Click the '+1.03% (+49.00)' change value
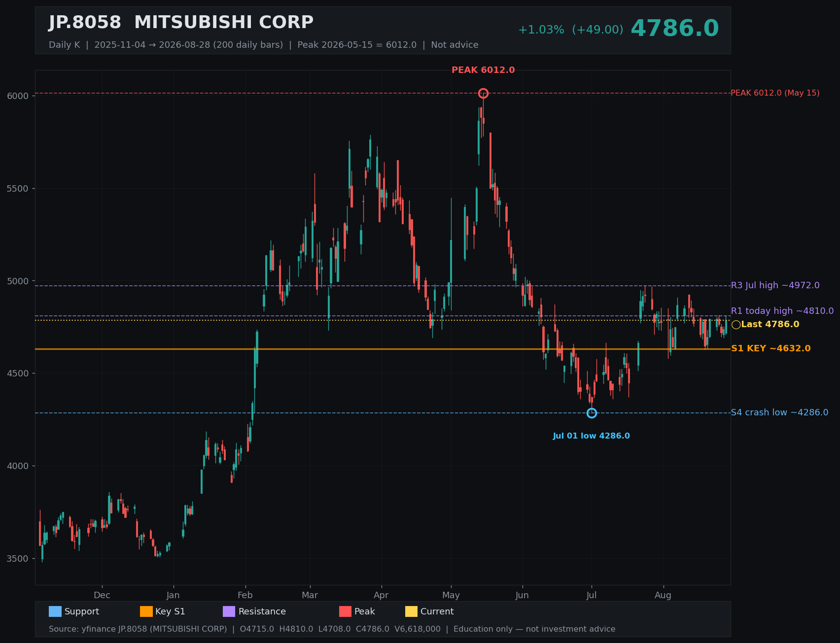840x643 pixels. 570,30
